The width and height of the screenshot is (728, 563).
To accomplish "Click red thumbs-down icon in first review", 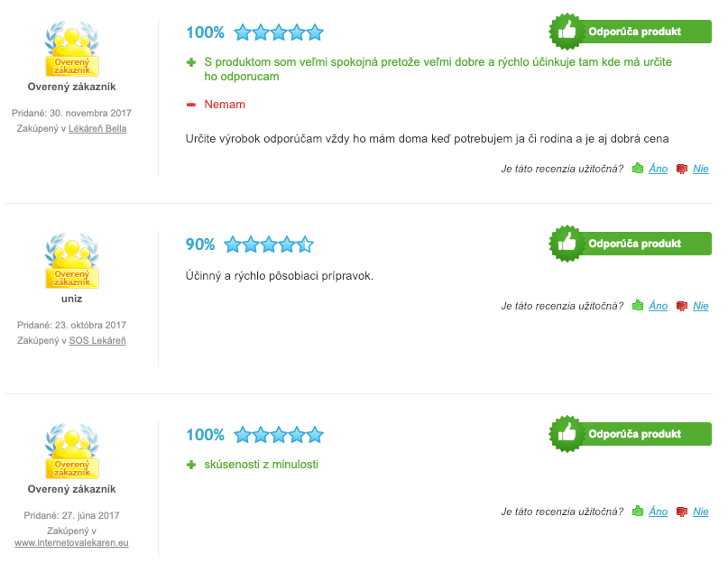I will coord(682,169).
